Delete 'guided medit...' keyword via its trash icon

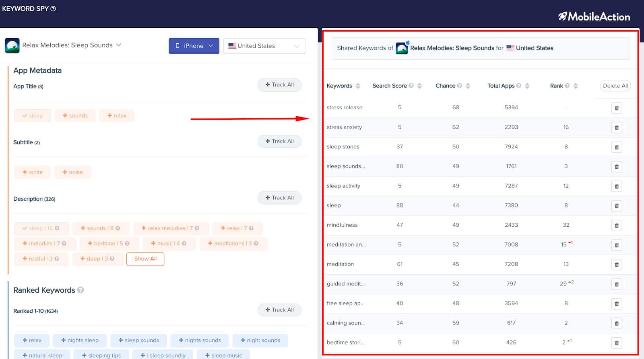(616, 284)
